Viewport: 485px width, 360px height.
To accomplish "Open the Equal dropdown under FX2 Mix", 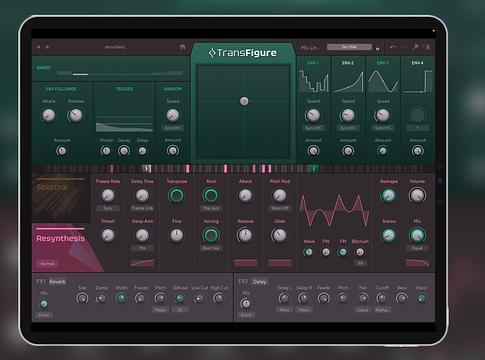I will pyautogui.click(x=246, y=315).
